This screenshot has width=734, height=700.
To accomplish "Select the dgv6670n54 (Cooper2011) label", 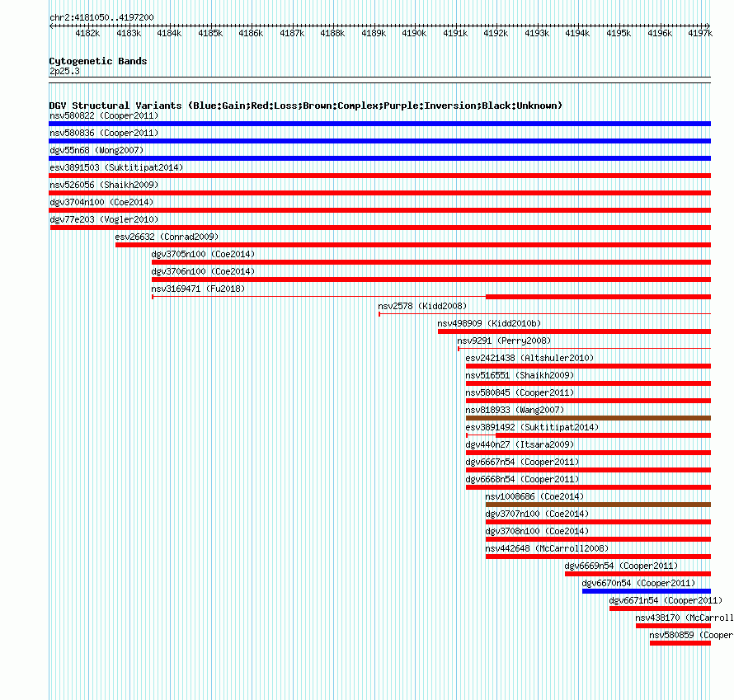I will tap(638, 583).
